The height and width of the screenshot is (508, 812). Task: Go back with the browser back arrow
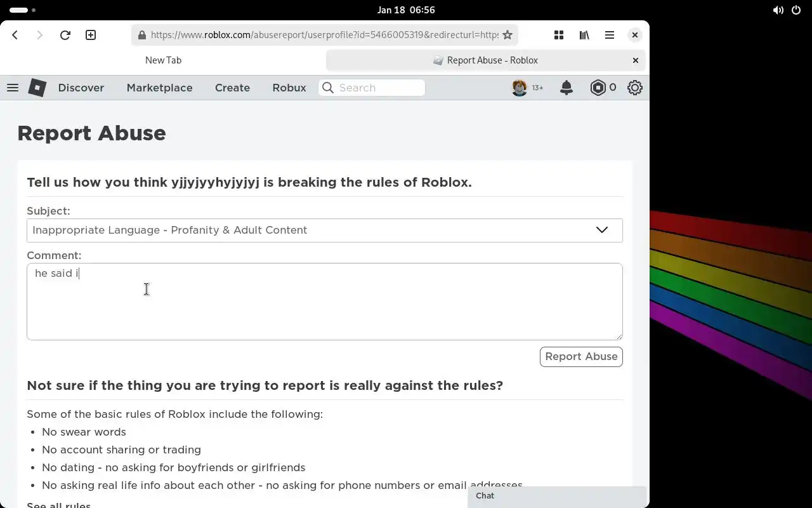point(15,35)
